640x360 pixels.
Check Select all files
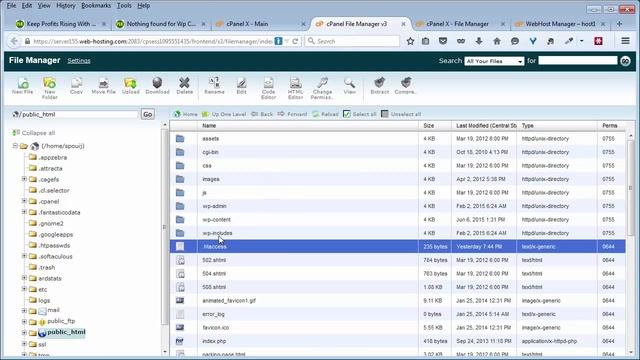point(360,114)
